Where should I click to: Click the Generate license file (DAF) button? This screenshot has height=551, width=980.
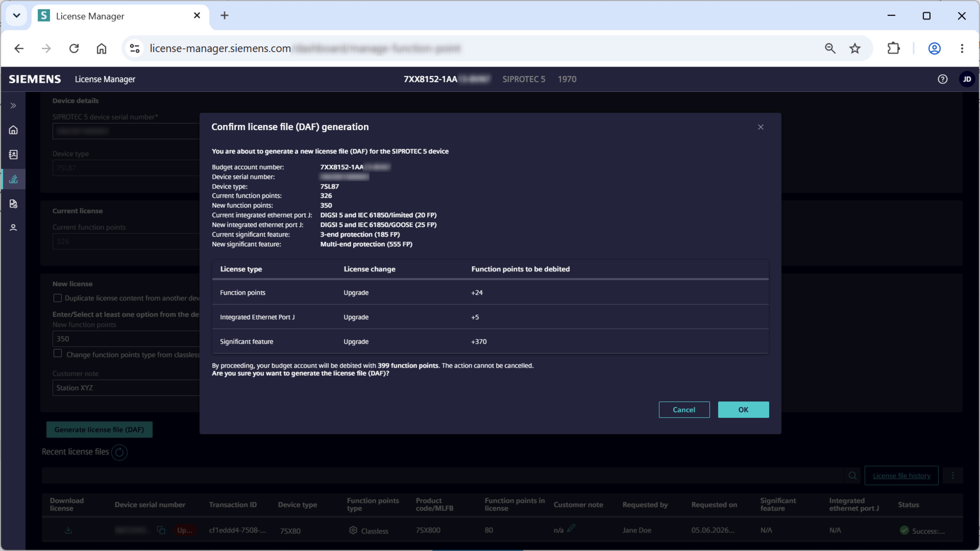99,429
